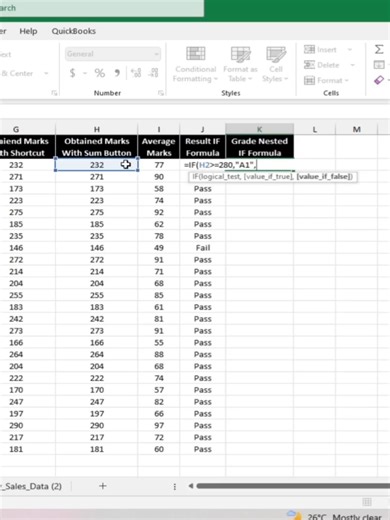This screenshot has height=520, width=390.
Task: Open the QuickBooks ribbon tab
Action: pos(74,31)
